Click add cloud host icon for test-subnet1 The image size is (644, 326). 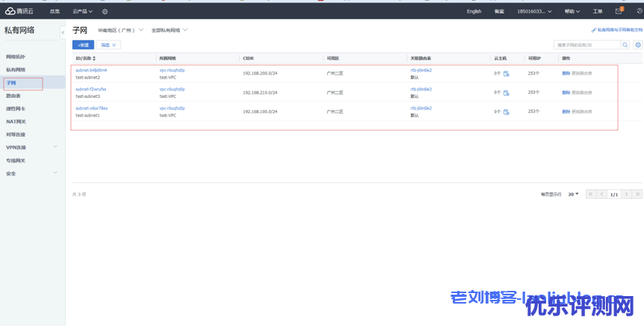pos(507,111)
